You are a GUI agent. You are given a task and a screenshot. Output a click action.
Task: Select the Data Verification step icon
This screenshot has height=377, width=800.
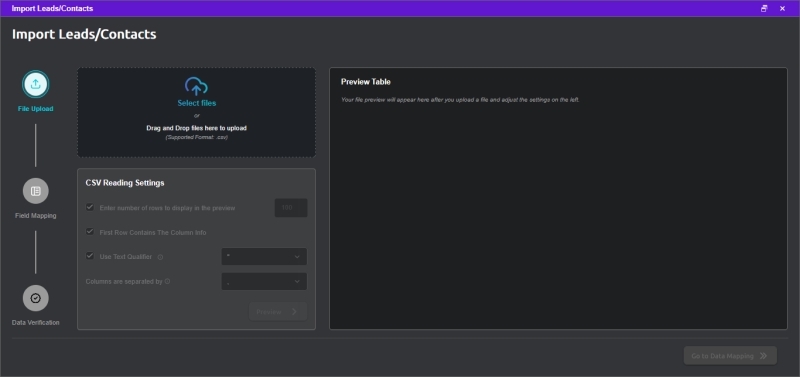pos(36,298)
